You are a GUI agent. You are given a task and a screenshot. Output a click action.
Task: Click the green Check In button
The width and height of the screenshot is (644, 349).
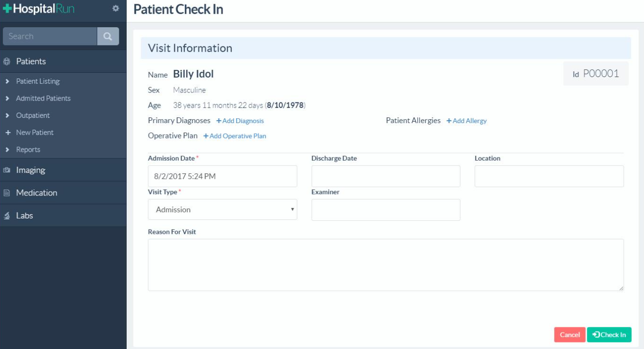pos(609,334)
